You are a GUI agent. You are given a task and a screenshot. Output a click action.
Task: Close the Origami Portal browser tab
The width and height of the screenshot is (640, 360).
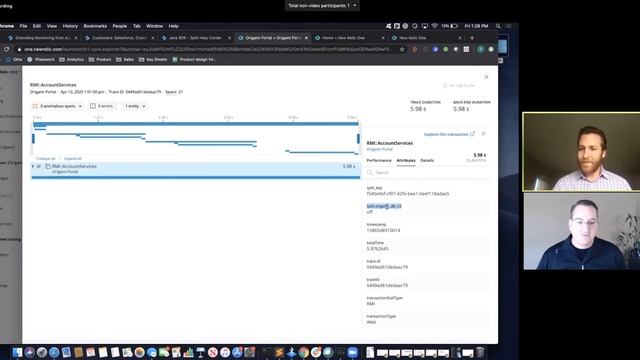click(307, 38)
